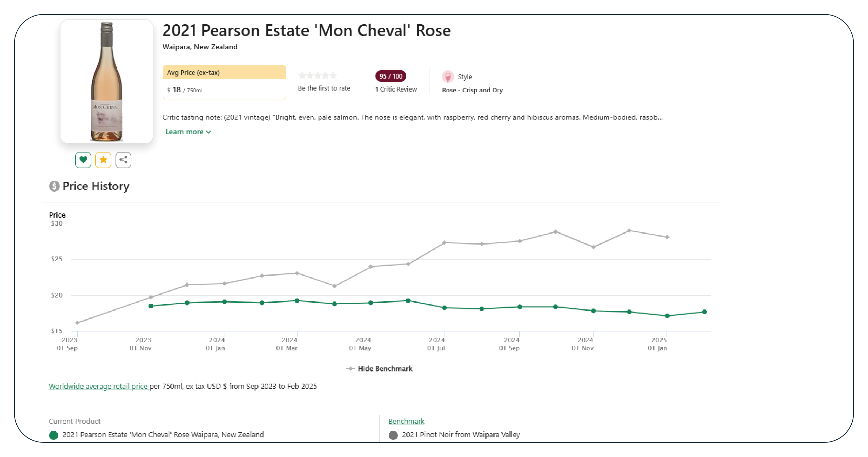Screen dimensions: 868x457
Task: Click the Avg Price (ex-tax) box header
Action: click(224, 72)
